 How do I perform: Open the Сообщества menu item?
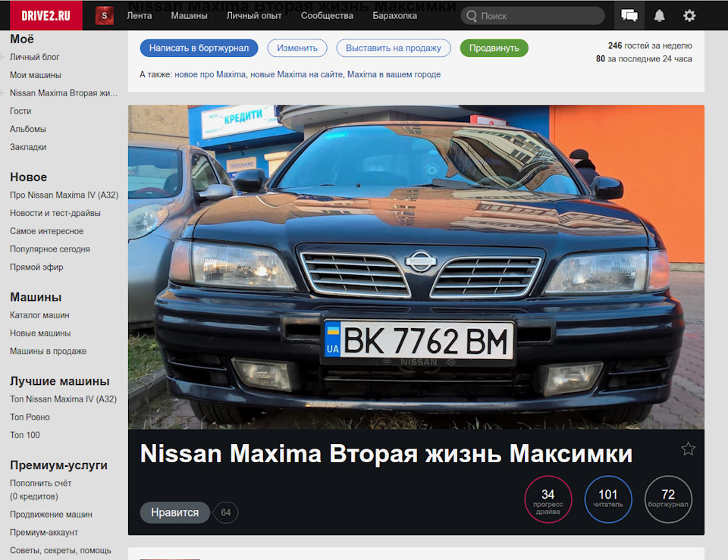click(327, 16)
